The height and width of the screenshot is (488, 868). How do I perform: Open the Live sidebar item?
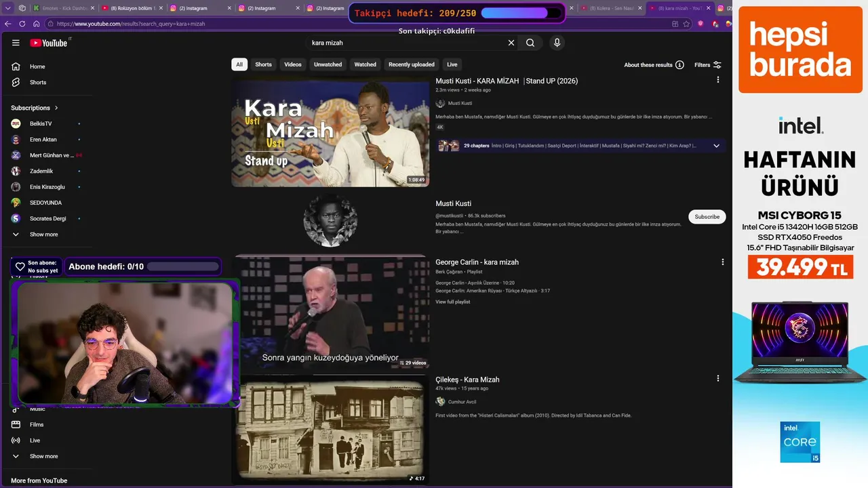35,441
